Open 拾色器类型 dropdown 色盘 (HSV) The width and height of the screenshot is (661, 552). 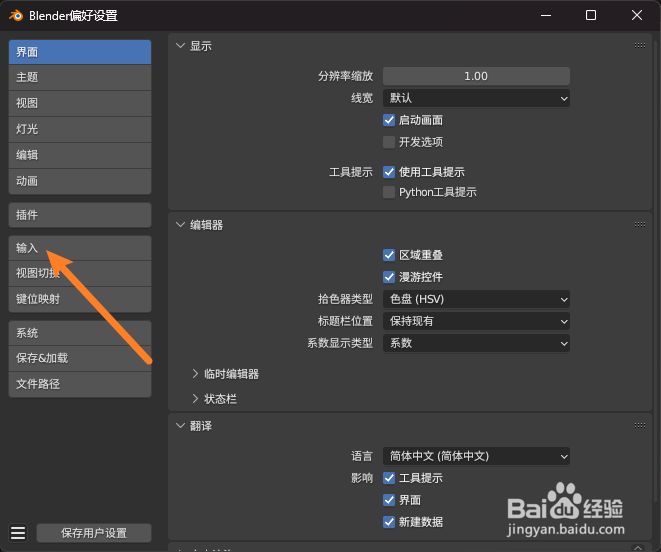476,299
